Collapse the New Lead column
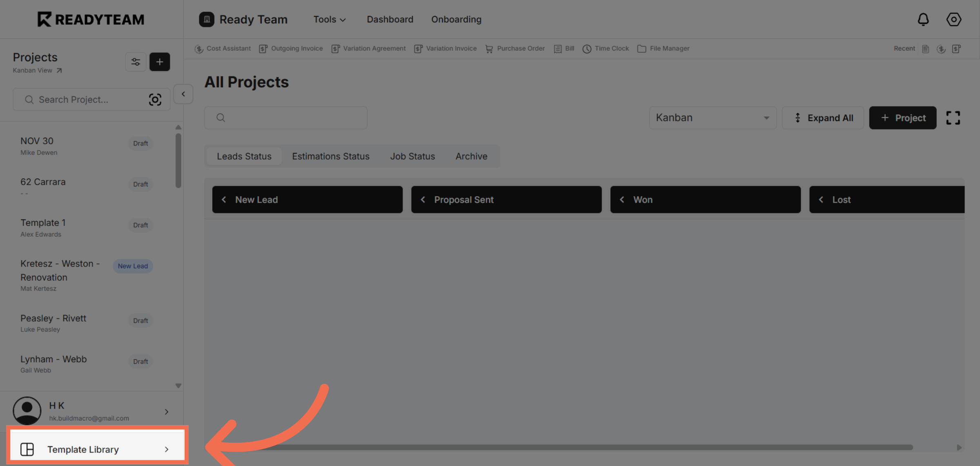 point(224,199)
